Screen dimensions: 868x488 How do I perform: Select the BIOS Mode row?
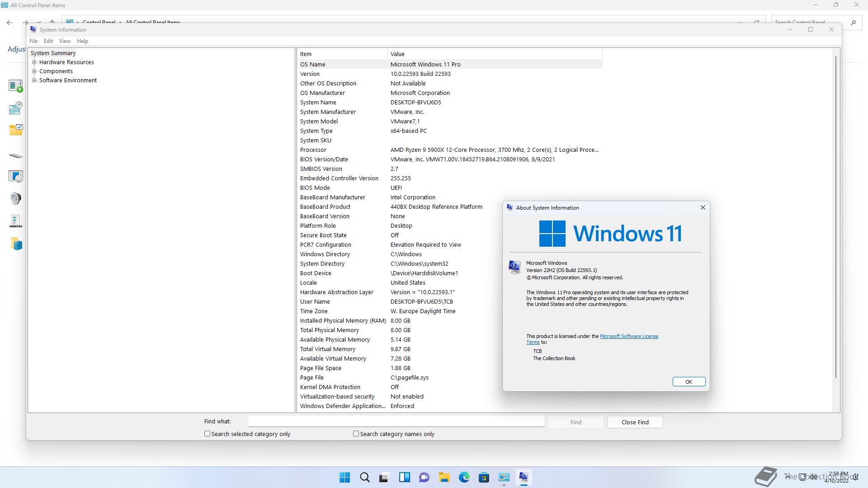pyautogui.click(x=450, y=188)
